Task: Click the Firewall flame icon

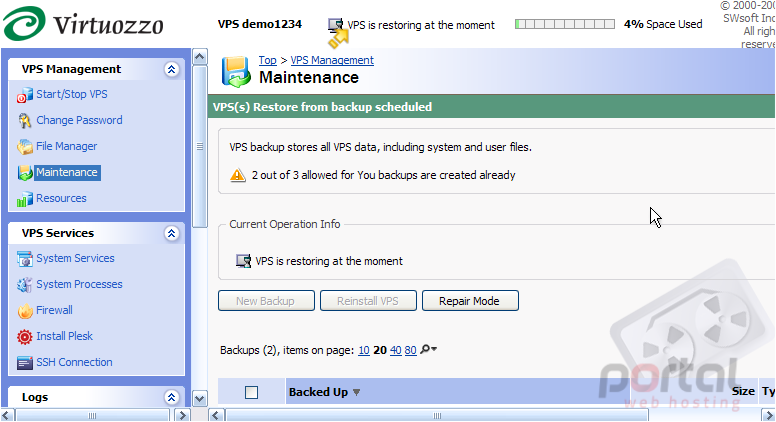Action: point(25,311)
